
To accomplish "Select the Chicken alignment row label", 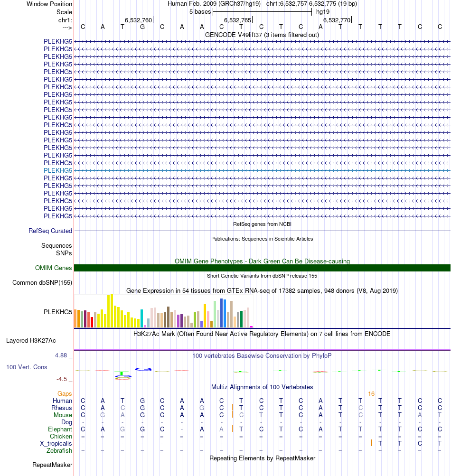I will point(61,437).
